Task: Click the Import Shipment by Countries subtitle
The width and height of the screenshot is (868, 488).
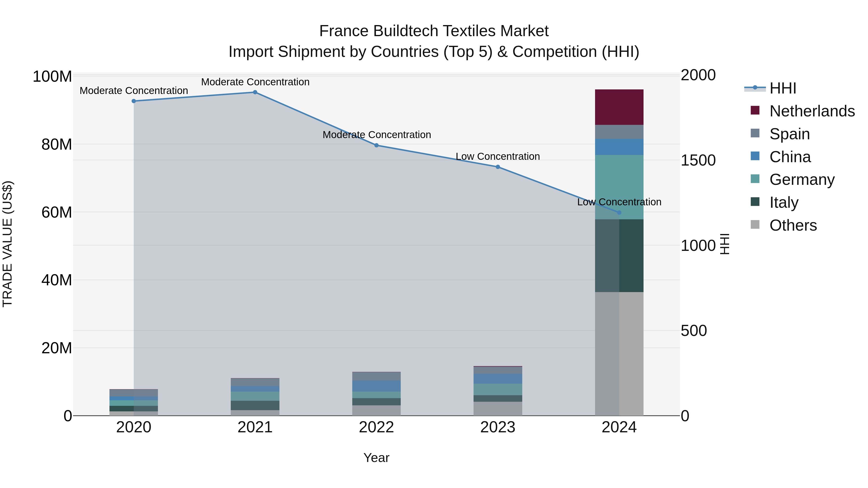Action: coord(434,52)
